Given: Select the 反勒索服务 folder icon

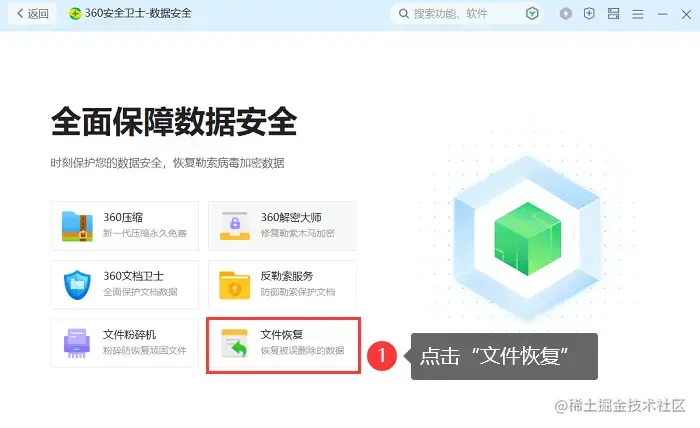Looking at the screenshot, I should pyautogui.click(x=234, y=285).
